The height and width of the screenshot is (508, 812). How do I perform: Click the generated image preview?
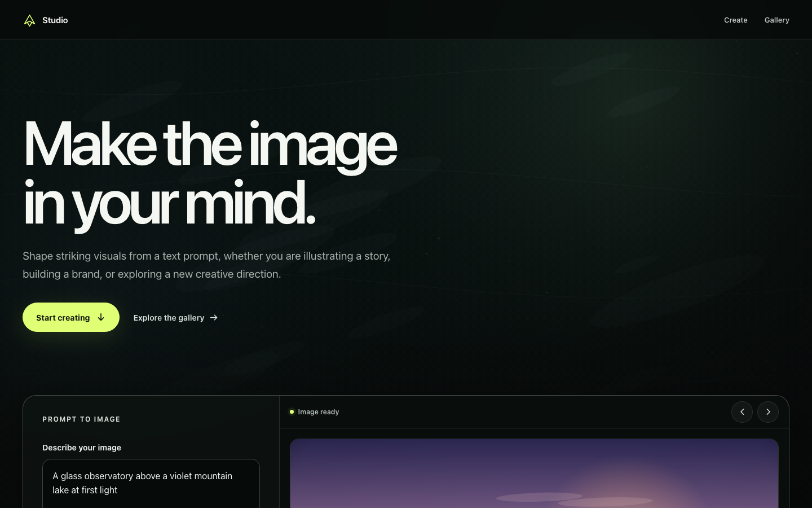tap(534, 474)
